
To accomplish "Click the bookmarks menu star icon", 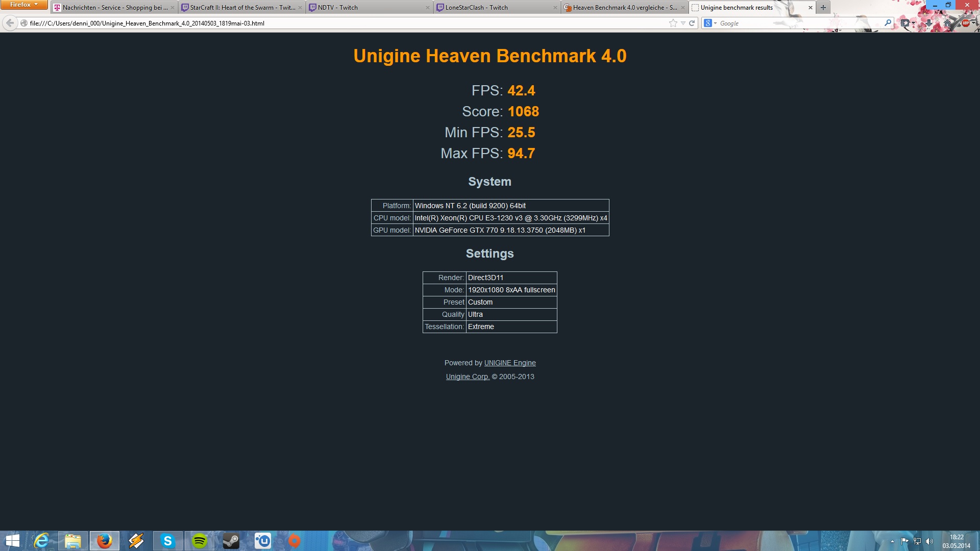I will pyautogui.click(x=906, y=23).
